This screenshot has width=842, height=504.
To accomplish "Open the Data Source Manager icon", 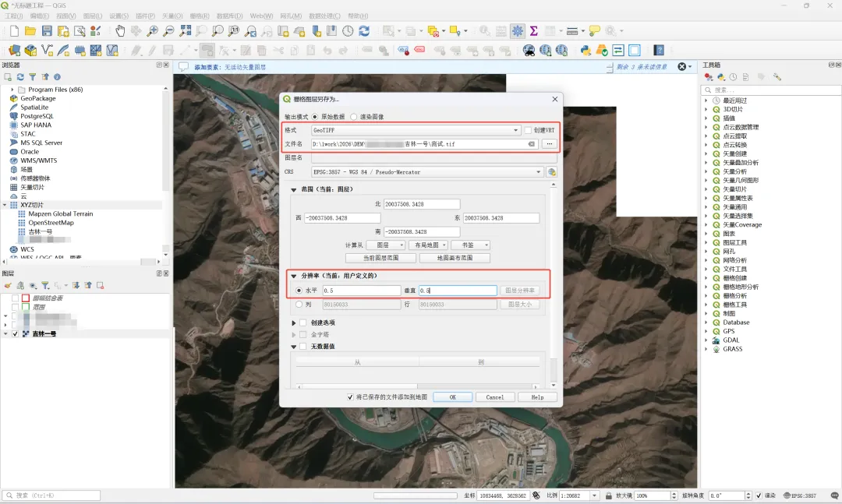I will [15, 51].
